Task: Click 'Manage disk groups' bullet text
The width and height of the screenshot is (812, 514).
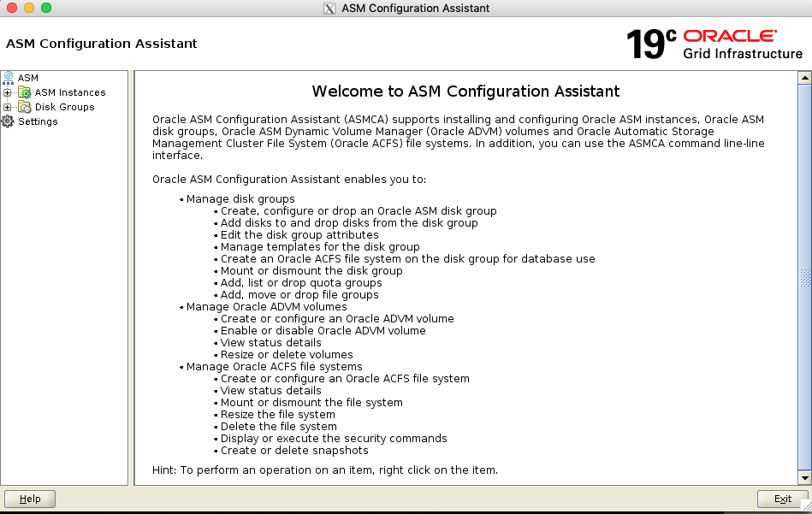Action: tap(240, 198)
